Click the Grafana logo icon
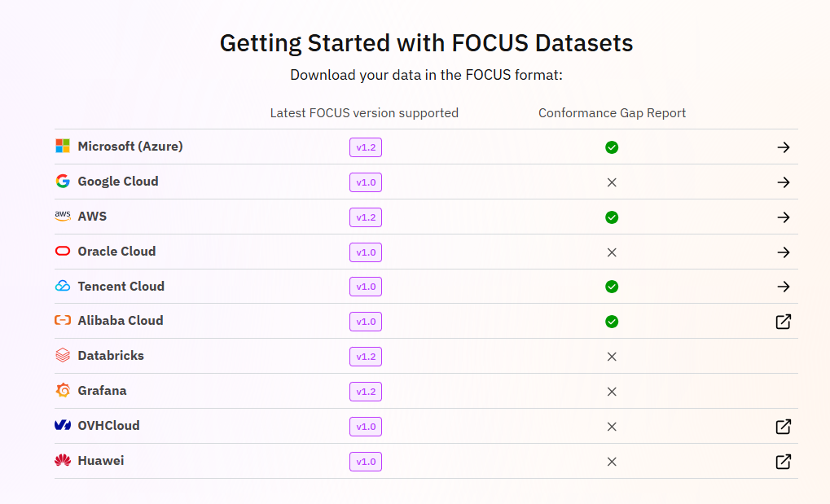 click(x=63, y=391)
